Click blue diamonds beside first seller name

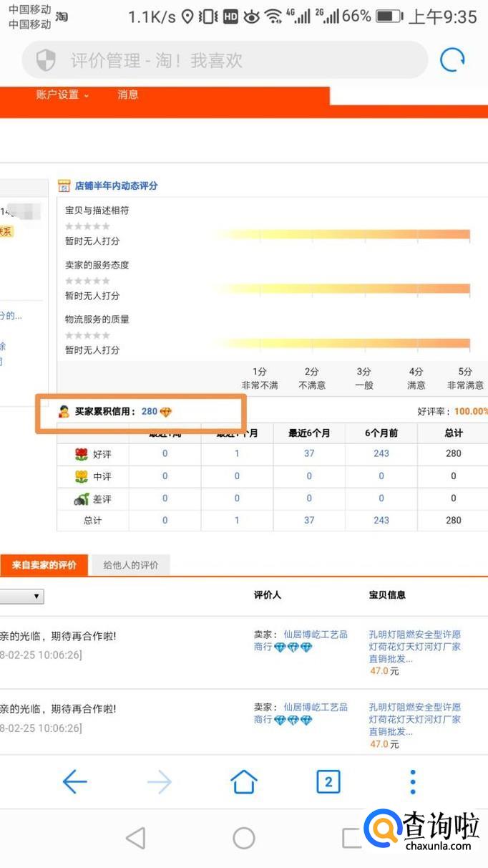coord(293,647)
